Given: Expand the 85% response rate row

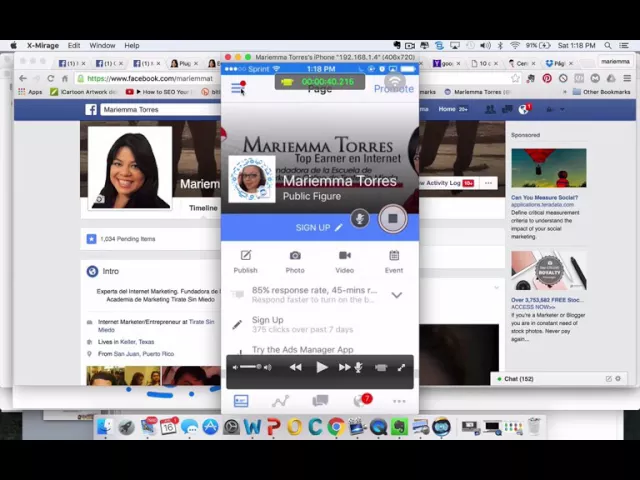Looking at the screenshot, I should click(396, 295).
